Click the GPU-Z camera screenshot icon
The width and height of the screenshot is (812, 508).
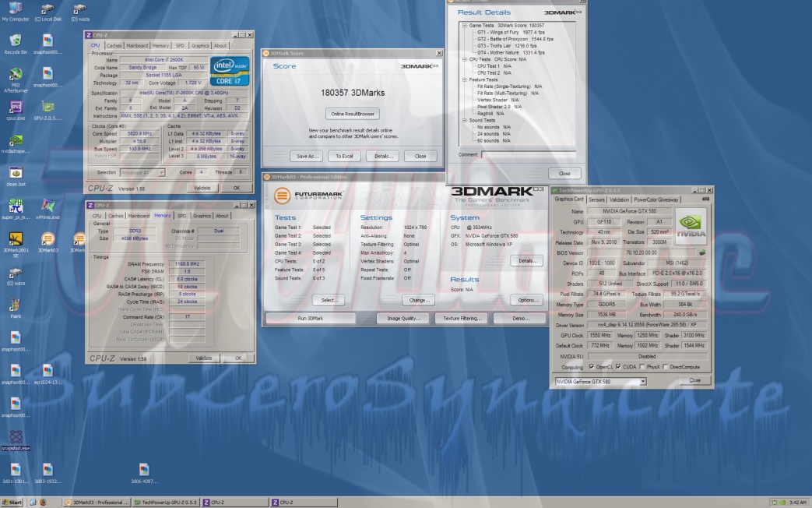click(x=705, y=199)
